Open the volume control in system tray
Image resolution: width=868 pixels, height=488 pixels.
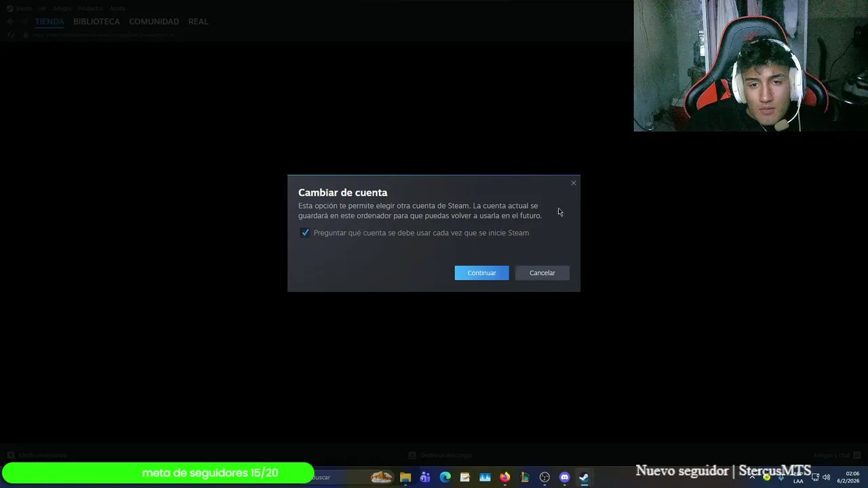(x=826, y=477)
